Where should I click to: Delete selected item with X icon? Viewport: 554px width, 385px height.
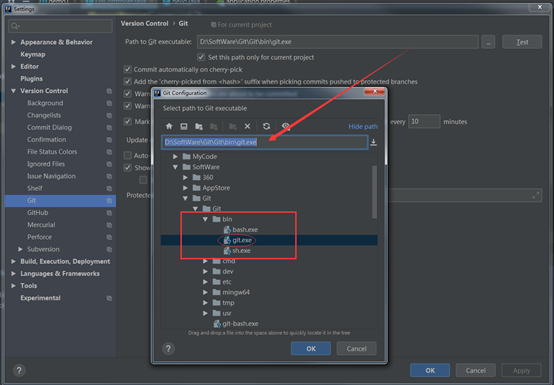(247, 126)
